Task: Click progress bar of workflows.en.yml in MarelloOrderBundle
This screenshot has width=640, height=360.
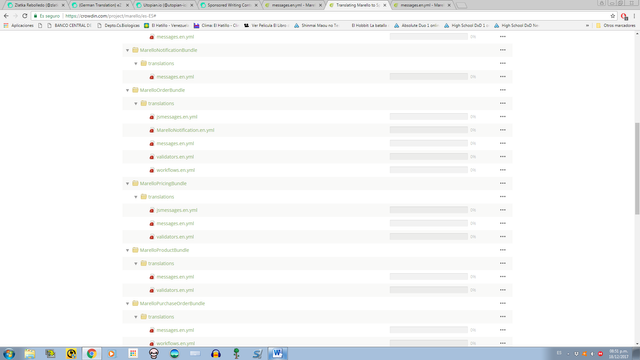Action: pyautogui.click(x=429, y=170)
